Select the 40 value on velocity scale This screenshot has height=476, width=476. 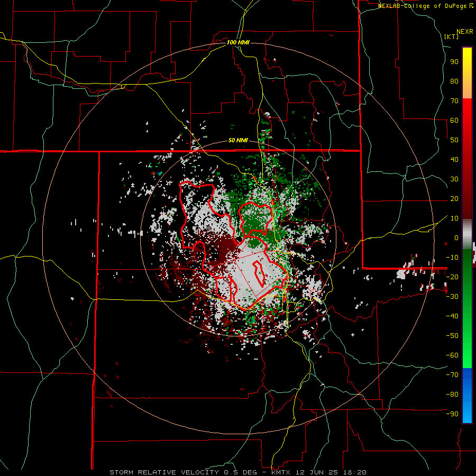pos(454,159)
